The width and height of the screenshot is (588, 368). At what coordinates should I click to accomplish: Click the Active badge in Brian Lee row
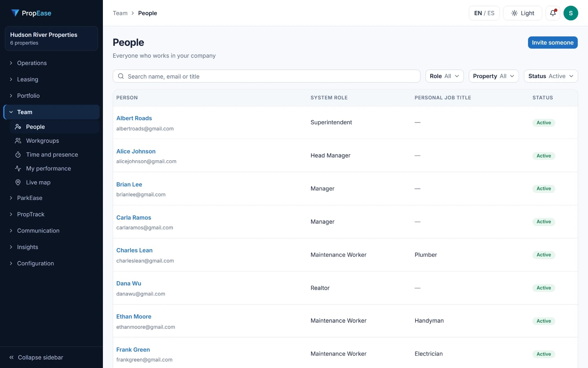544,188
